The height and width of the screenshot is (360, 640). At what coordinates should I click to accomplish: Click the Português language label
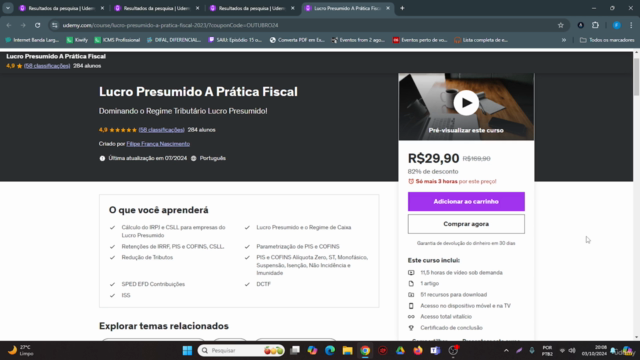[x=213, y=158]
